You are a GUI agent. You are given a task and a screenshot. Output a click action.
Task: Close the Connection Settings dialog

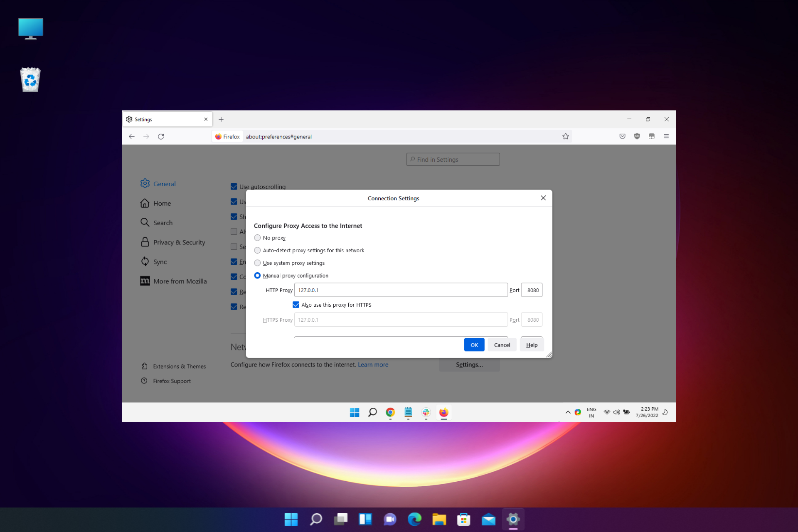click(x=543, y=198)
